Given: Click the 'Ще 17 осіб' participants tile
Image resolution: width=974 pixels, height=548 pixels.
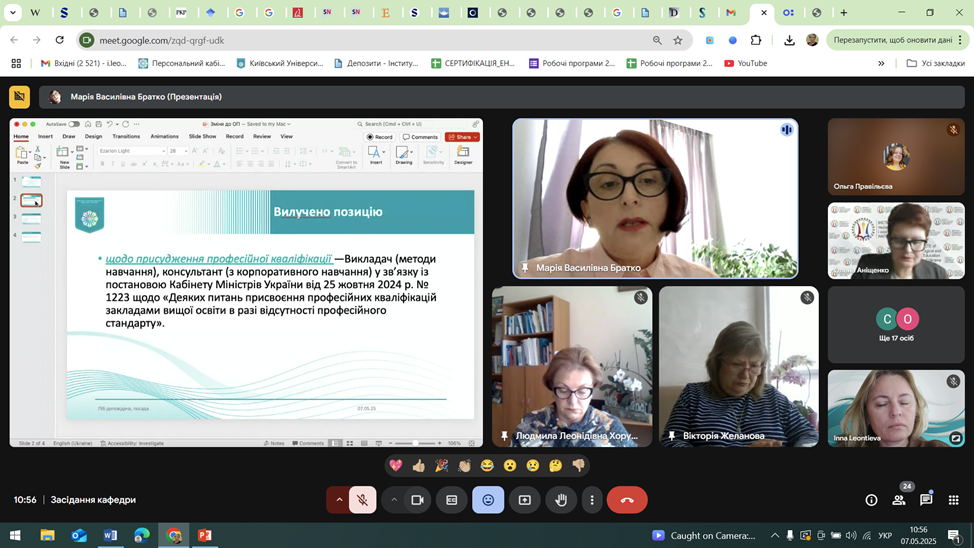Looking at the screenshot, I should pos(896,325).
